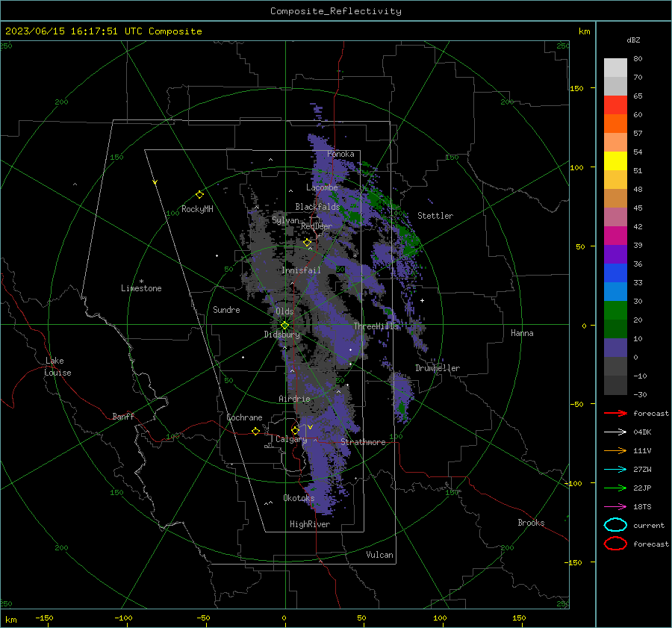Click the 30 dBZ light blue swatch
Image resolution: width=672 pixels, height=628 pixels.
pos(615,291)
